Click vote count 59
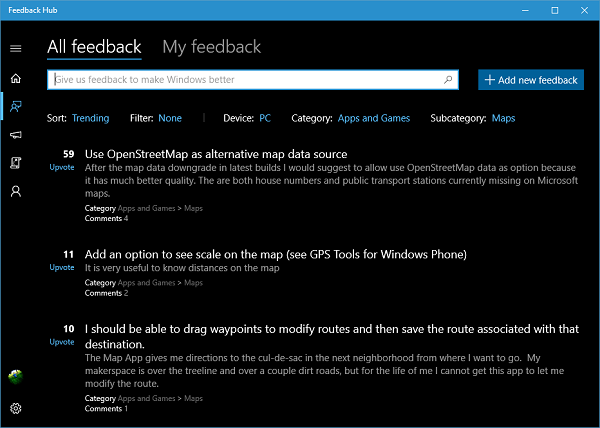The image size is (600, 428). click(68, 154)
